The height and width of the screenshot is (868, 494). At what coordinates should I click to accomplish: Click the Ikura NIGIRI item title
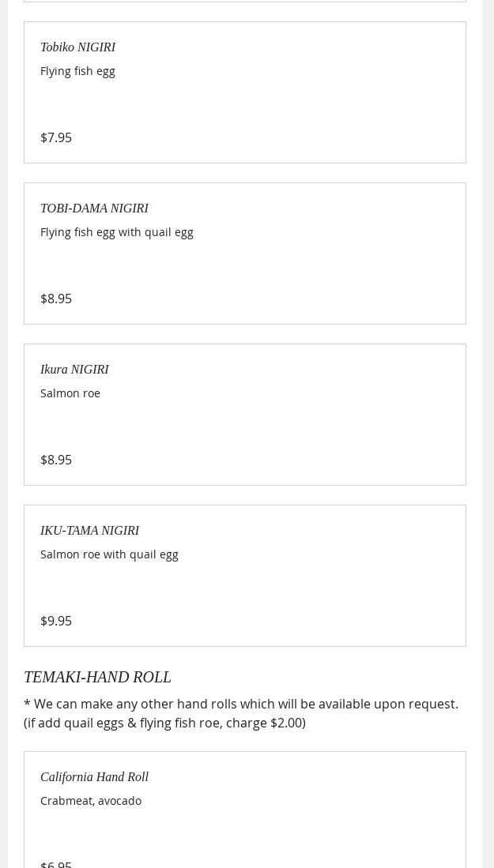tap(74, 370)
